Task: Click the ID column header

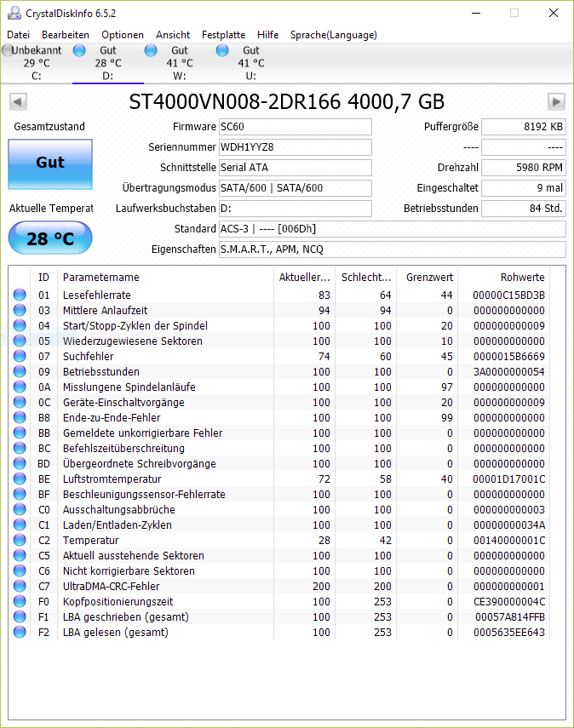Action: click(43, 278)
